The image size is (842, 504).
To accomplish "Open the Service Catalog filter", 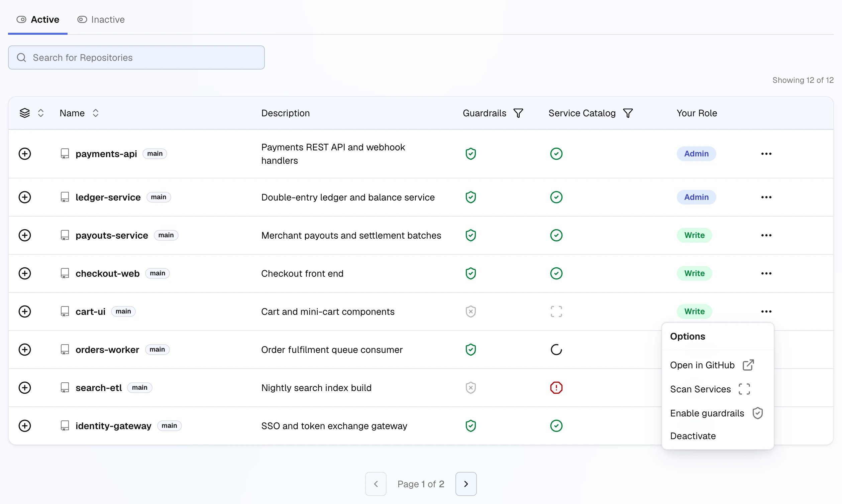I will (x=628, y=113).
